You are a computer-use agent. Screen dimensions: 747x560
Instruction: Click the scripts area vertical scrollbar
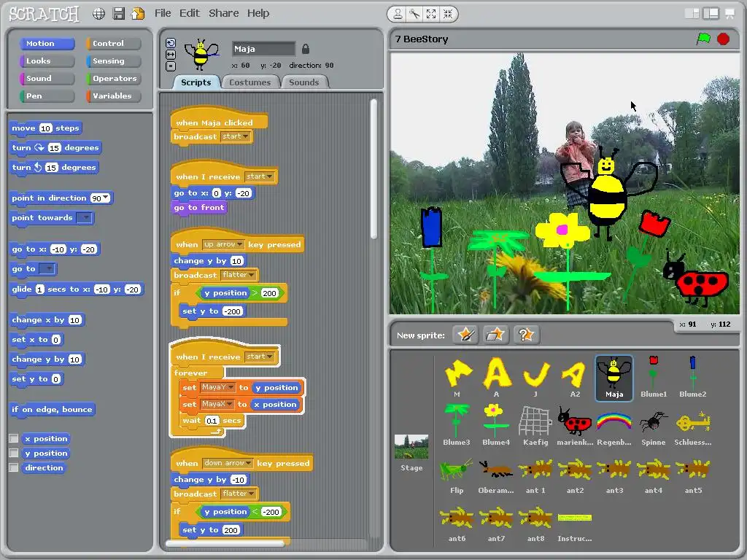coord(373,168)
